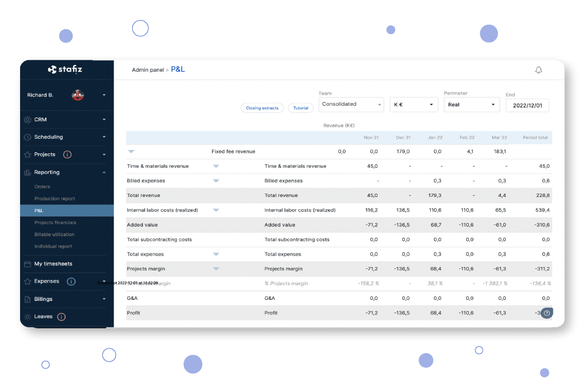Image resolution: width=588 pixels, height=392 pixels.
Task: Click the Closing extracts button
Action: pos(262,108)
